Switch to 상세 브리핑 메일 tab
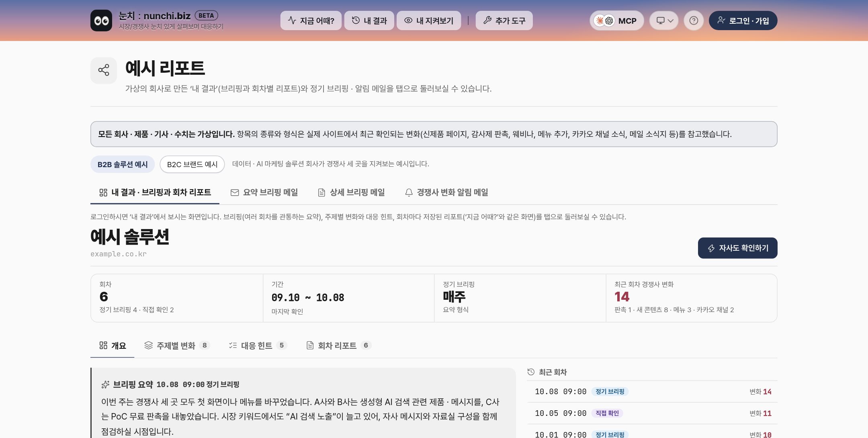The height and width of the screenshot is (438, 868). point(351,192)
